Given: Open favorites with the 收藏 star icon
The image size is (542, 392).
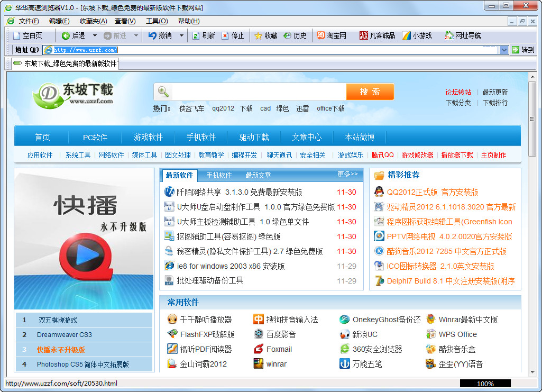Looking at the screenshot, I should click(258, 35).
